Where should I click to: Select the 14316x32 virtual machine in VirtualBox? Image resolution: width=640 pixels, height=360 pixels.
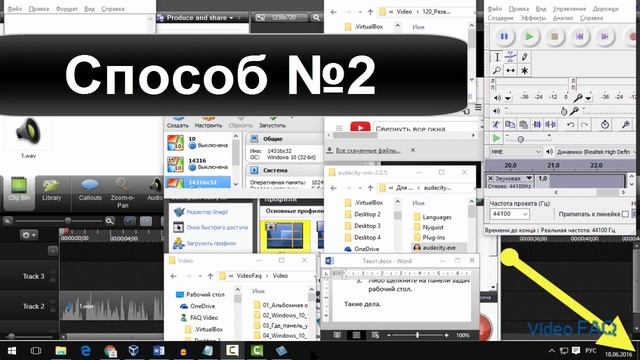coord(198,182)
